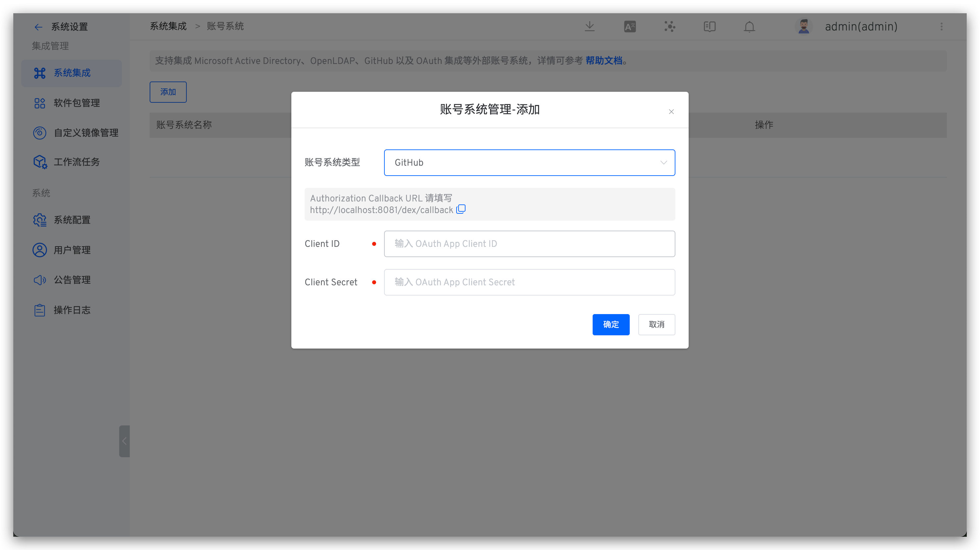
Task: Open the documentation book icon
Action: coord(709,26)
